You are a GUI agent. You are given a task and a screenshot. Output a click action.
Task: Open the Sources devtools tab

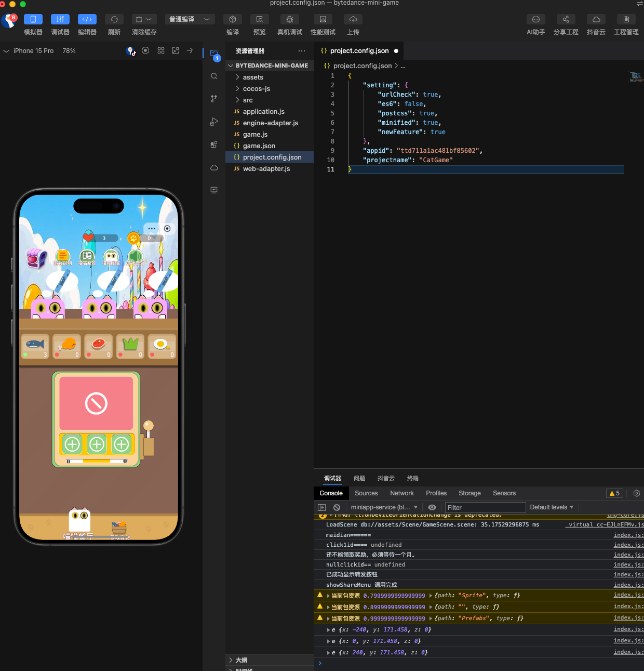tap(366, 493)
